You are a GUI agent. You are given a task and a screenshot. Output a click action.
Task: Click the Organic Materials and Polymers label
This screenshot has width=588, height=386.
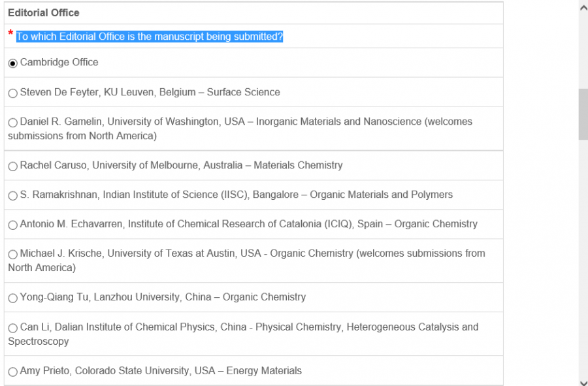381,195
